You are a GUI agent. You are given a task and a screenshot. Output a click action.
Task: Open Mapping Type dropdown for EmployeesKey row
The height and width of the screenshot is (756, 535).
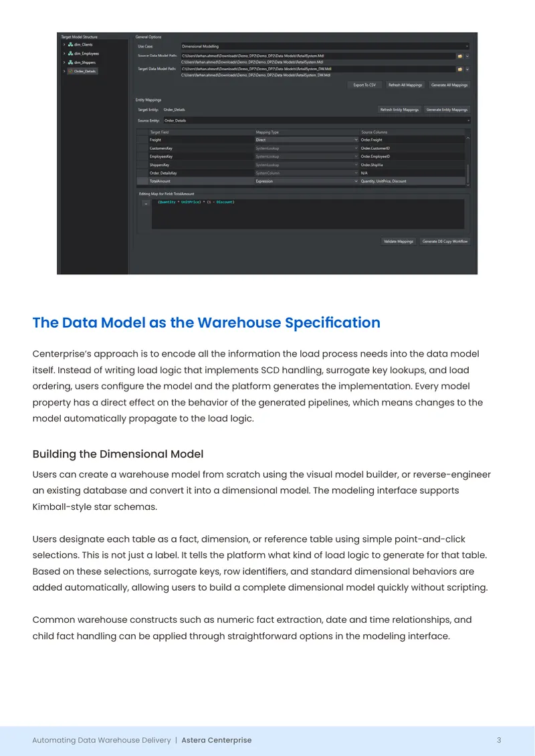(x=356, y=156)
